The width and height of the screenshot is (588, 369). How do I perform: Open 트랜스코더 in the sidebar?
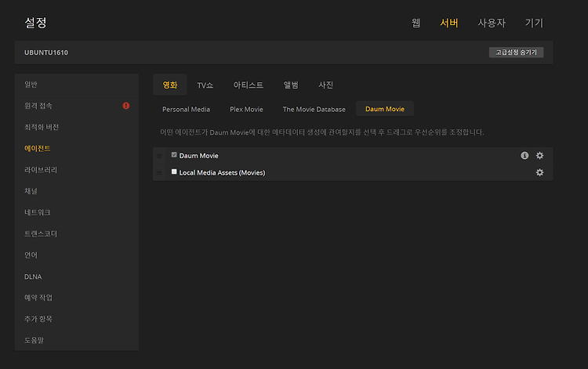(77, 233)
